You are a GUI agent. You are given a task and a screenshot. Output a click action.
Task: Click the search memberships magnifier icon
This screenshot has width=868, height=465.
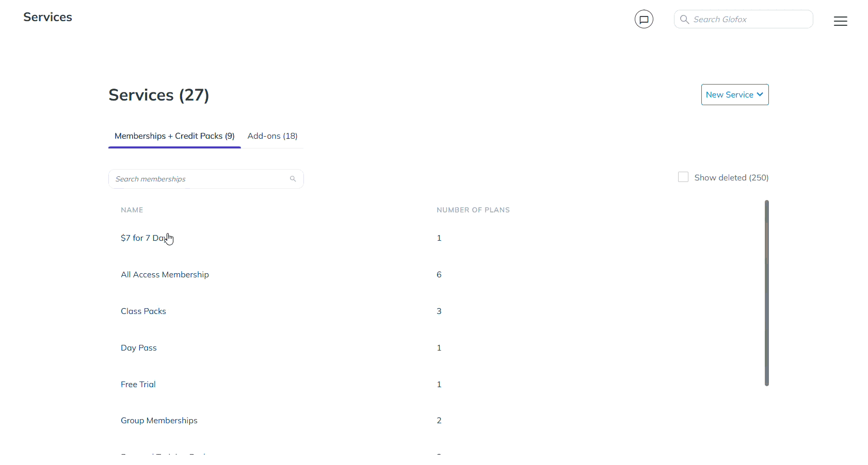pos(293,179)
